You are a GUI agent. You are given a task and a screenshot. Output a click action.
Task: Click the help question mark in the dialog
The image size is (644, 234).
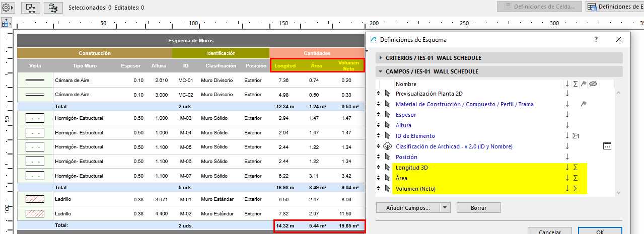pos(596,39)
